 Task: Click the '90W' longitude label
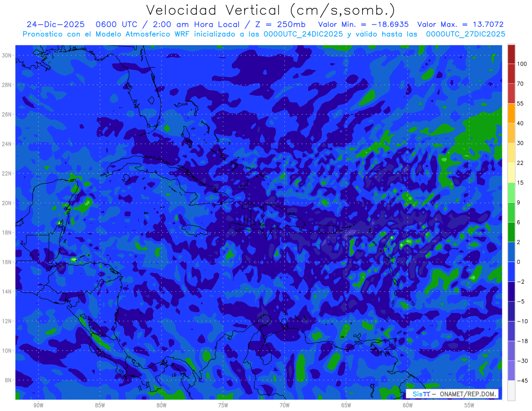38,405
